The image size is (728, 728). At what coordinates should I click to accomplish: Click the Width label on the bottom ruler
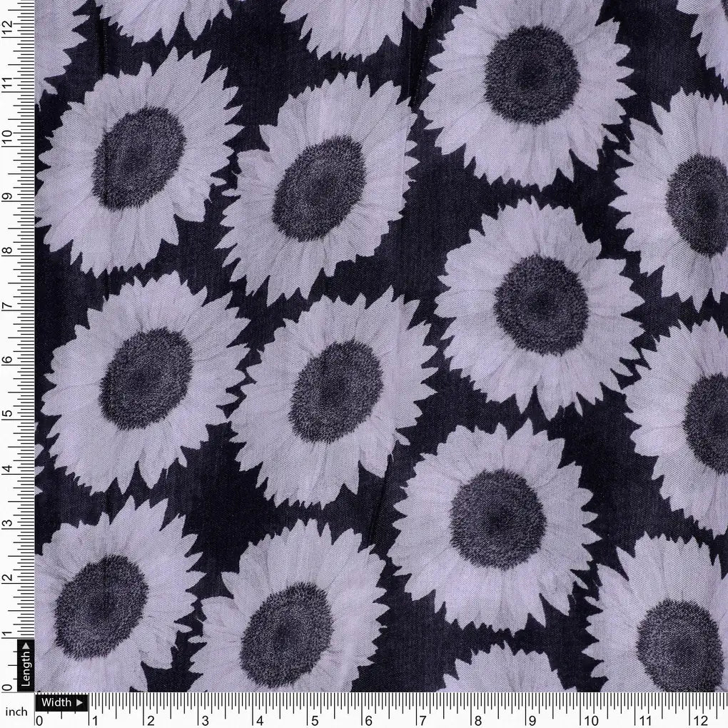(x=57, y=702)
